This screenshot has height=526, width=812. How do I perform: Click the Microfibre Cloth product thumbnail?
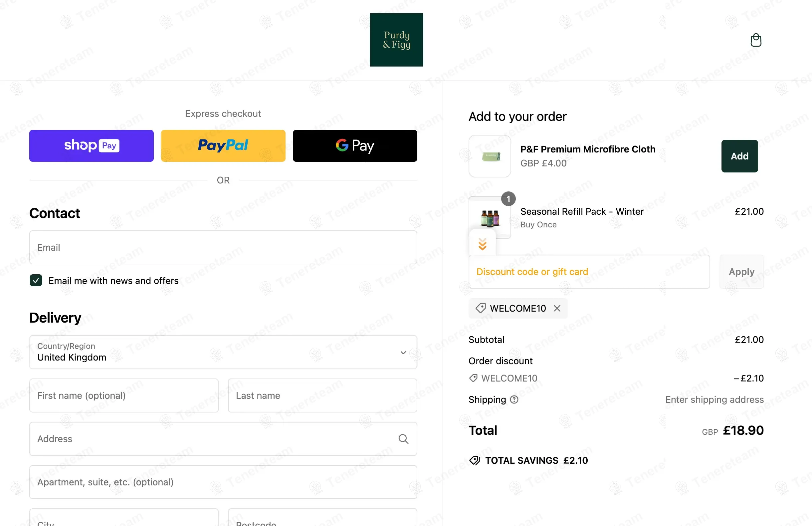(490, 156)
